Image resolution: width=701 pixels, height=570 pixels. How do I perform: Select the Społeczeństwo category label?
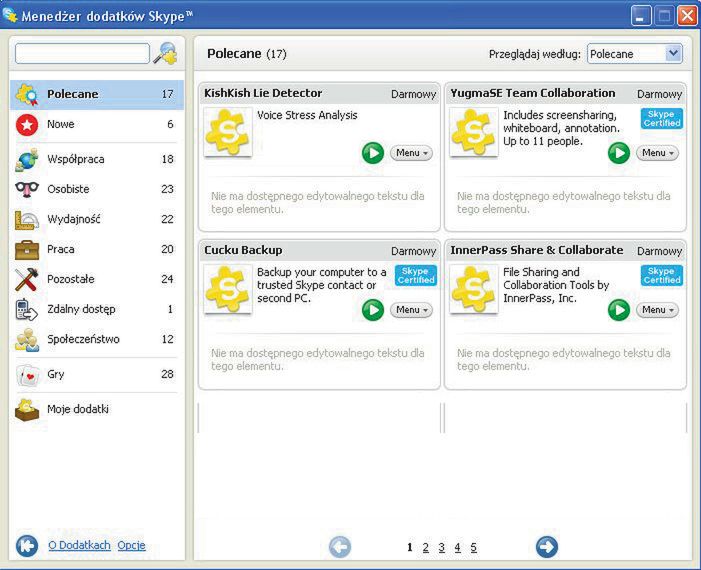[x=83, y=339]
